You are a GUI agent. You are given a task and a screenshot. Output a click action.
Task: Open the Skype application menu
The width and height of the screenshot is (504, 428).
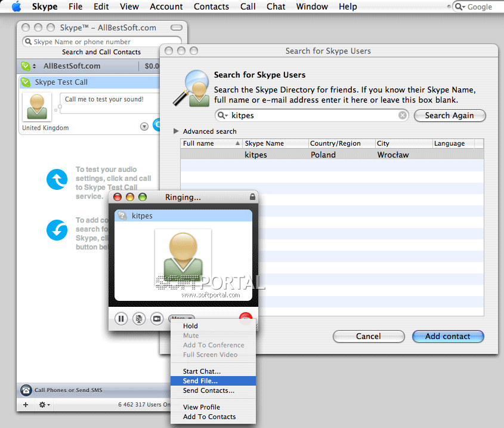point(45,7)
